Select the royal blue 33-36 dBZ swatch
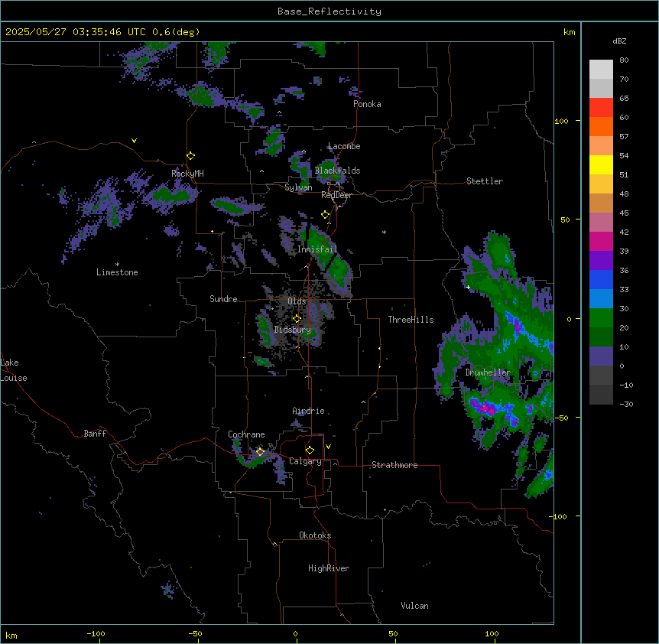Viewport: 659px width, 644px height. [601, 279]
